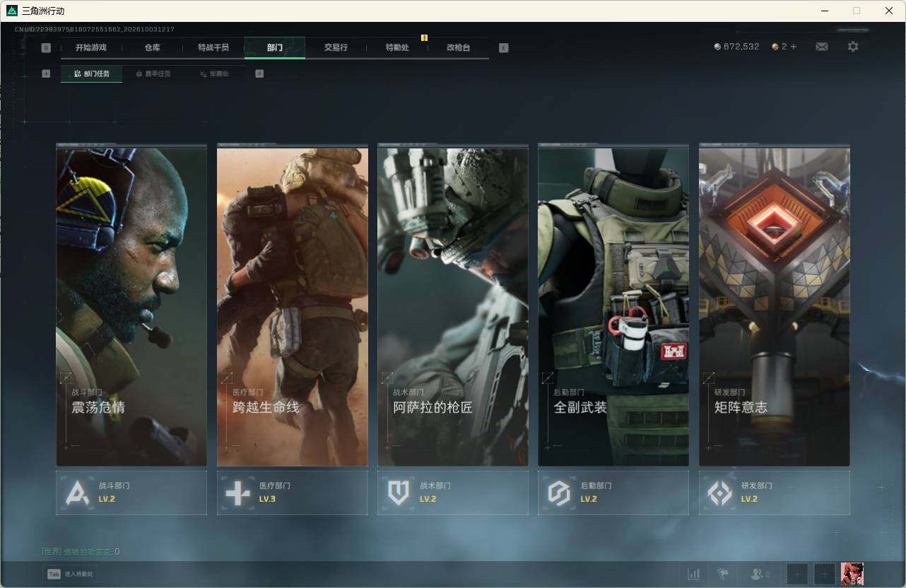The height and width of the screenshot is (588, 906).
Task: Open the 改枪台 tab
Action: click(458, 47)
